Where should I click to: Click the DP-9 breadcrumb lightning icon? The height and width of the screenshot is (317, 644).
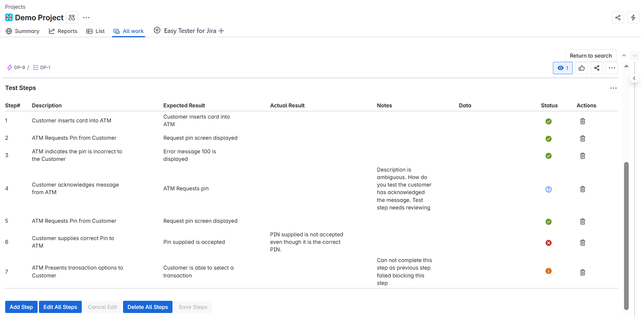tap(10, 67)
